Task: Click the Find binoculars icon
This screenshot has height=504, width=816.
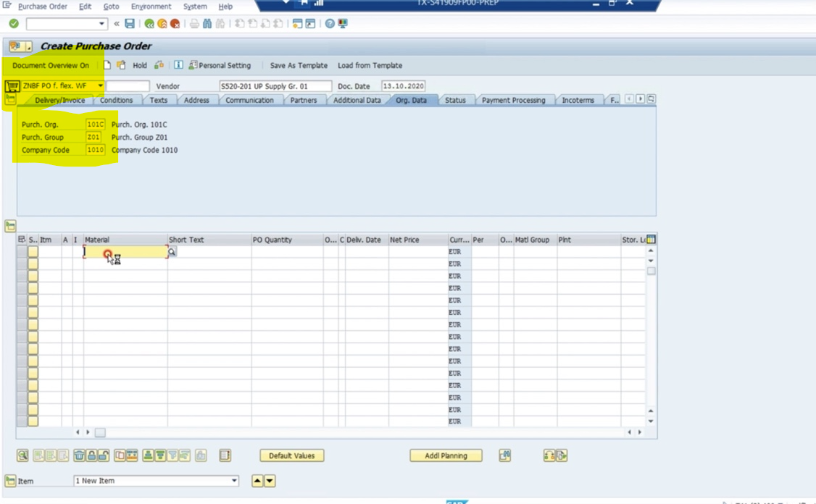Action: click(207, 23)
